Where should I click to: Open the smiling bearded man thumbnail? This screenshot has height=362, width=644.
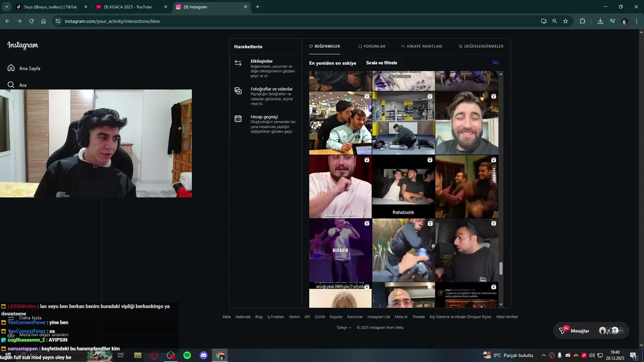coord(467,123)
